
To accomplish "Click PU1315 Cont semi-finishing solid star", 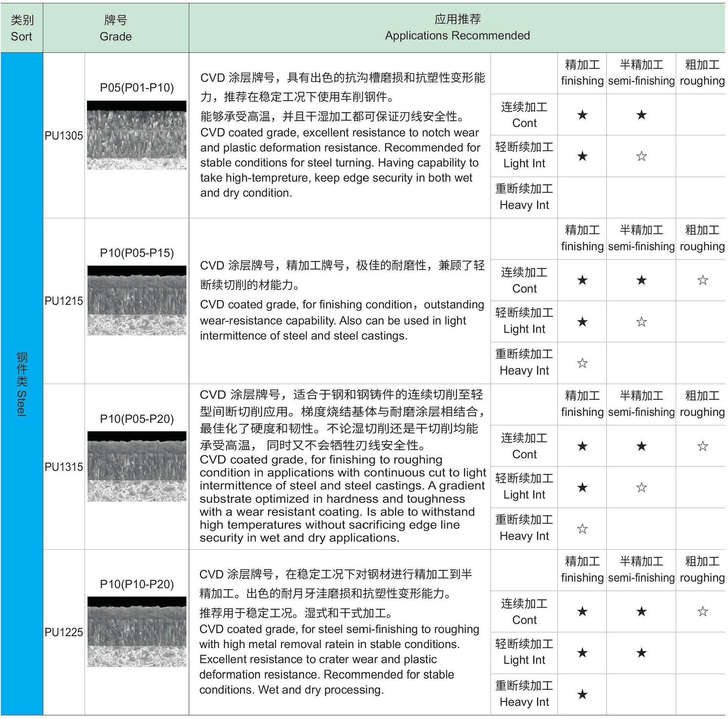I will click(641, 446).
